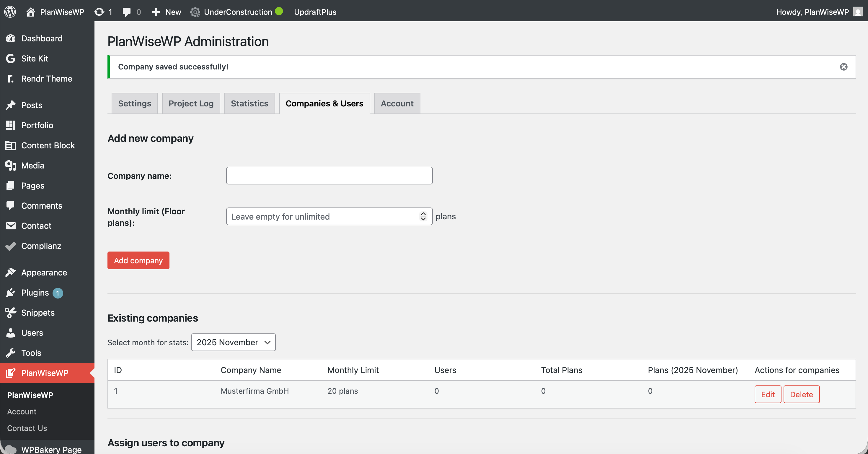Click inside the Company name field

click(x=329, y=175)
